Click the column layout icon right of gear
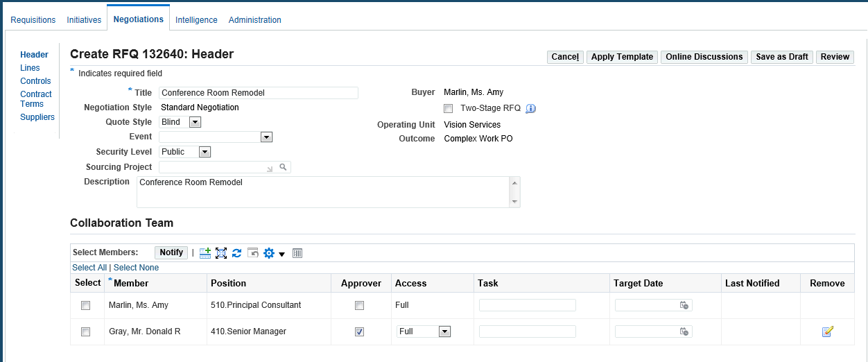 (297, 253)
